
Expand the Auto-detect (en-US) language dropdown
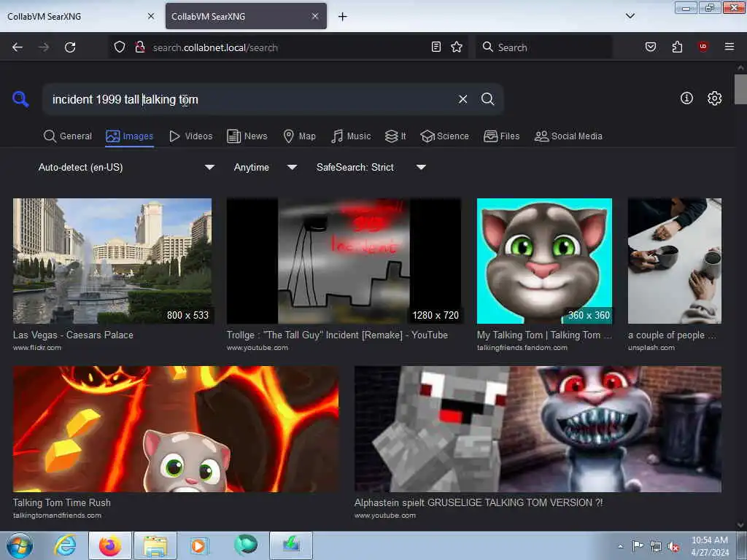coord(126,167)
